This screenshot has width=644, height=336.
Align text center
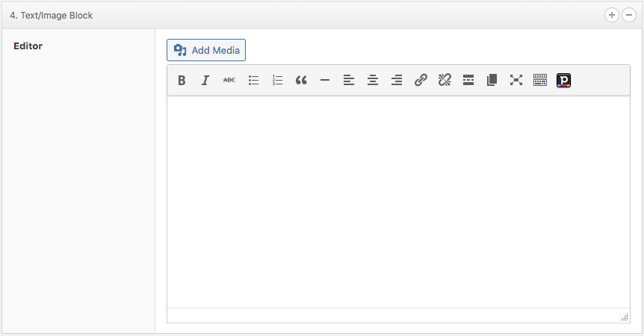click(373, 80)
